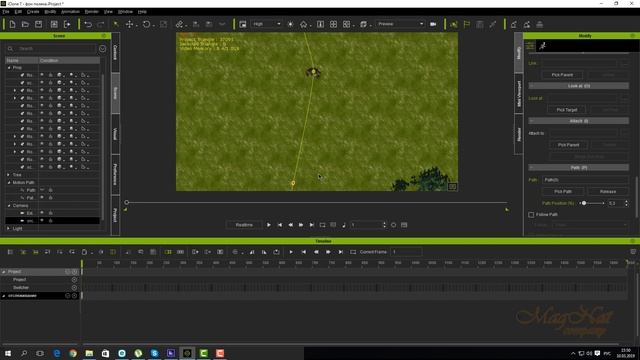The height and width of the screenshot is (360, 640).
Task: Click the scene search options round icon
Action: coord(102,49)
